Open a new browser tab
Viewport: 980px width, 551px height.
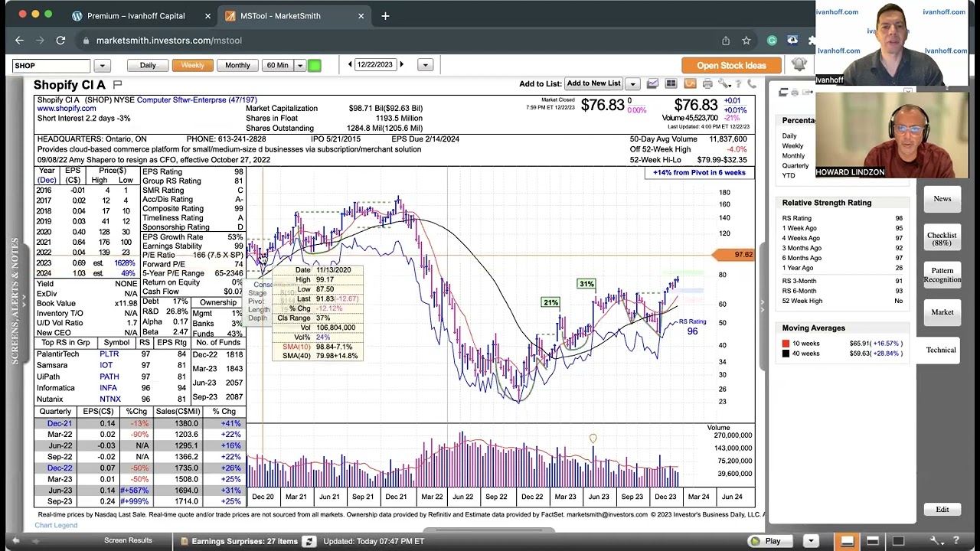[x=385, y=15]
